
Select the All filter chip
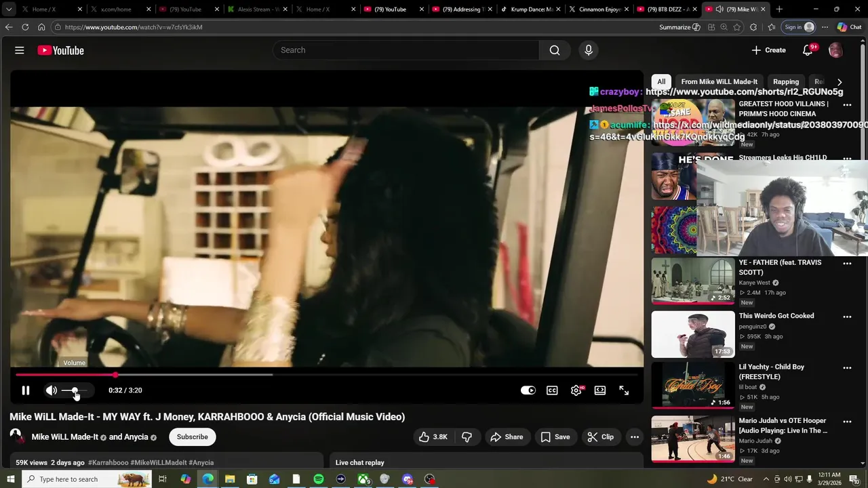[661, 81]
